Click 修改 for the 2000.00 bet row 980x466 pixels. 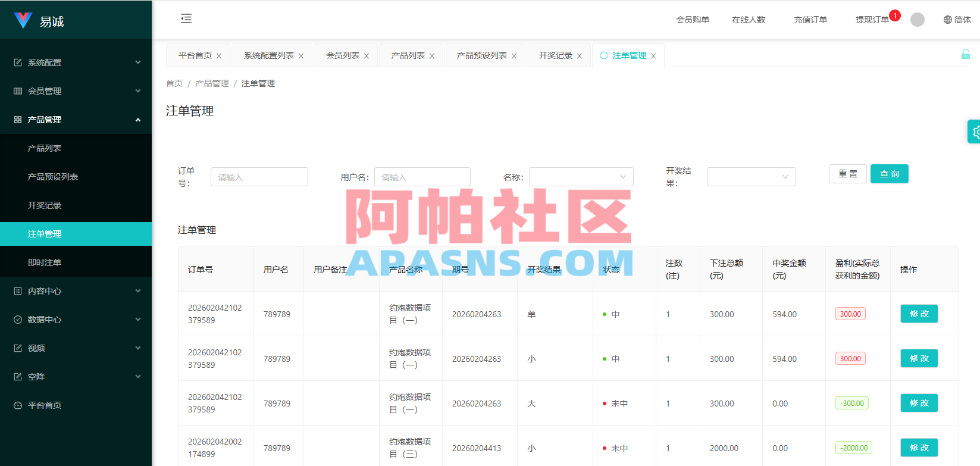[919, 448]
